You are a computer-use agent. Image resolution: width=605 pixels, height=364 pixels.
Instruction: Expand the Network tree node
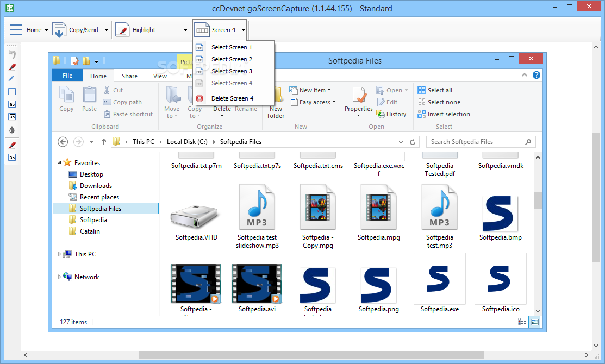coord(59,277)
